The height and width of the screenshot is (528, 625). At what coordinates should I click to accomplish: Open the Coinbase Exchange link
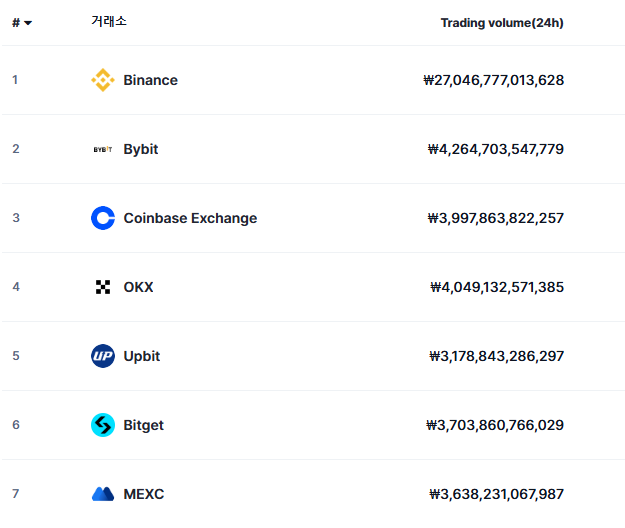[x=190, y=218]
